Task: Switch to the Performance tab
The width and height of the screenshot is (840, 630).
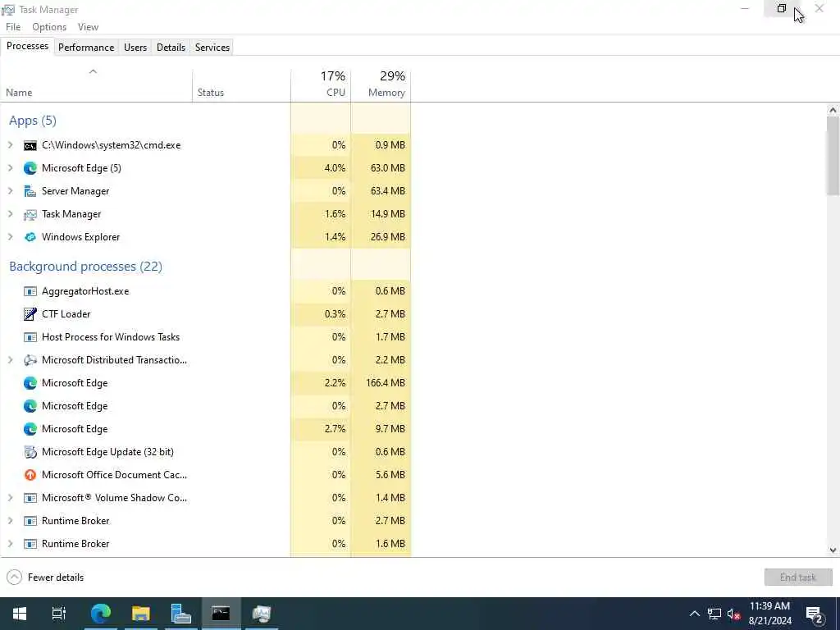Action: pyautogui.click(x=86, y=48)
